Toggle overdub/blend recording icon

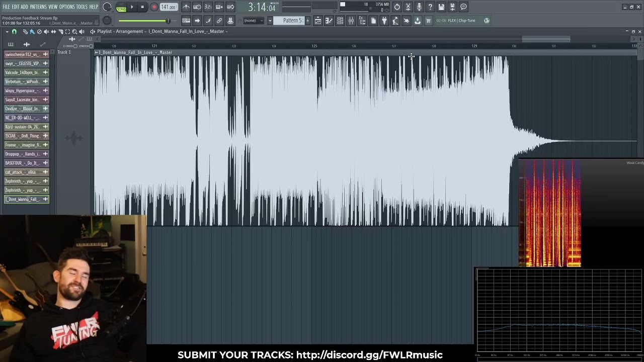tap(219, 7)
